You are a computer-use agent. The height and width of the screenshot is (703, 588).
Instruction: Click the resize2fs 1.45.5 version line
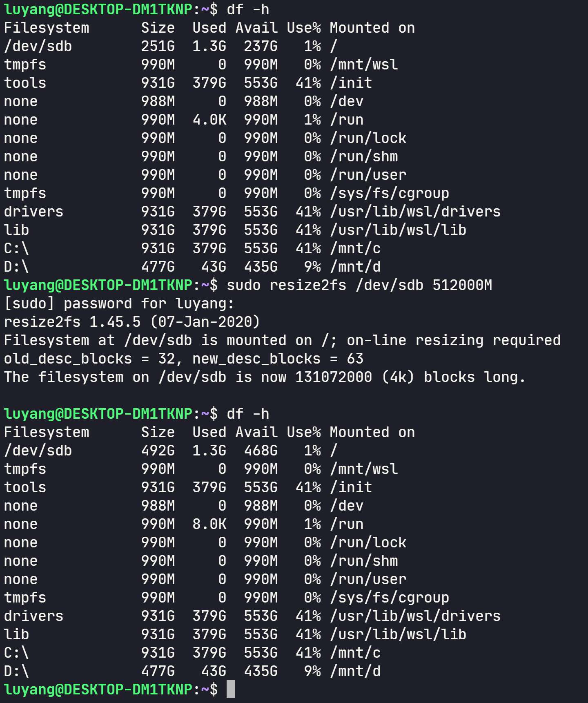(132, 322)
